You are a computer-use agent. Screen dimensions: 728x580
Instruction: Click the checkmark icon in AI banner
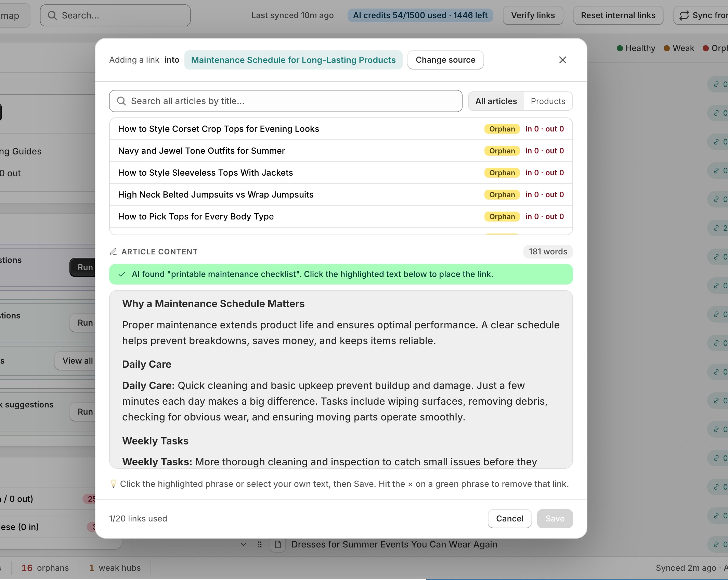122,274
